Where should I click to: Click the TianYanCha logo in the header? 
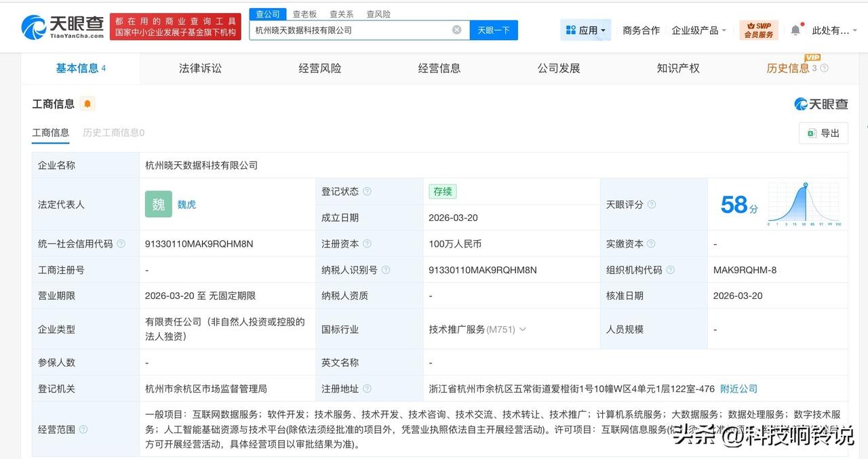tap(62, 26)
